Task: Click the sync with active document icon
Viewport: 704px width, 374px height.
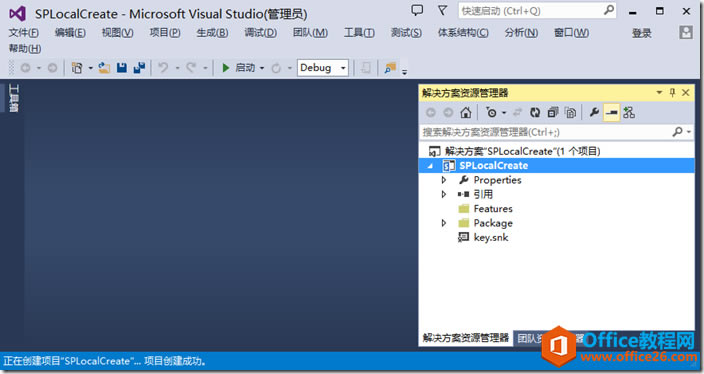Action: 518,113
